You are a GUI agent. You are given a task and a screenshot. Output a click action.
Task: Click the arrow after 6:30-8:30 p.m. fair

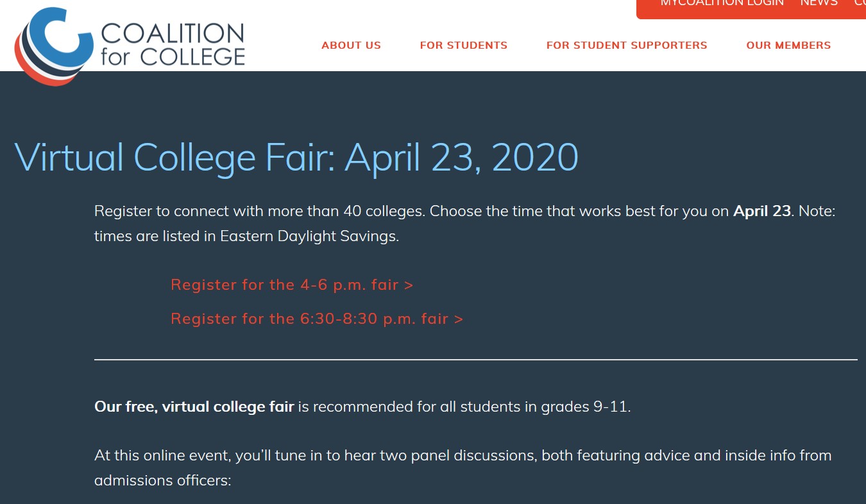coord(458,319)
